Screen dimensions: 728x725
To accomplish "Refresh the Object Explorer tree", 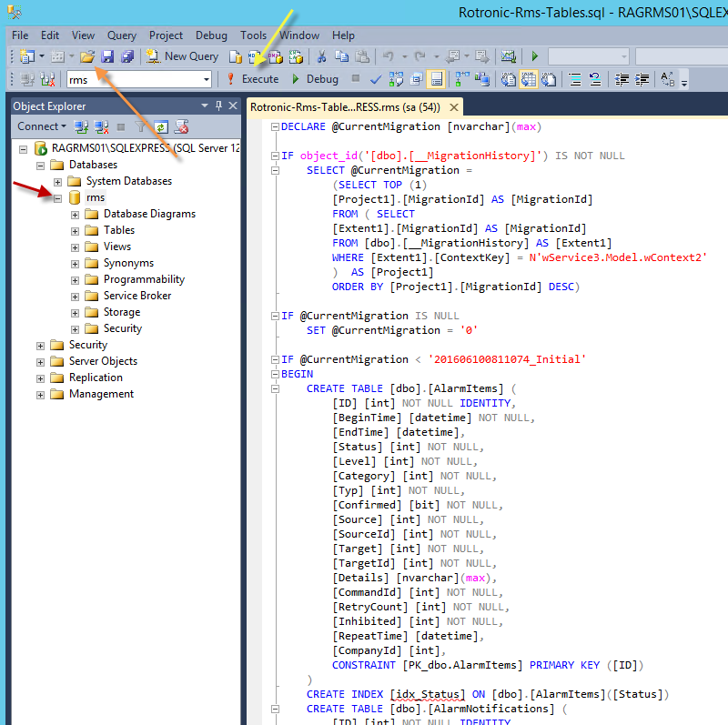I will (161, 126).
